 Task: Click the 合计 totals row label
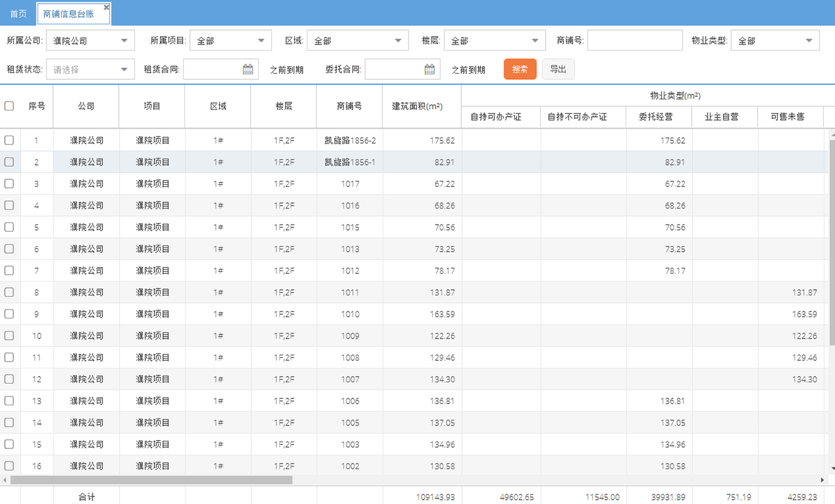pos(86,497)
